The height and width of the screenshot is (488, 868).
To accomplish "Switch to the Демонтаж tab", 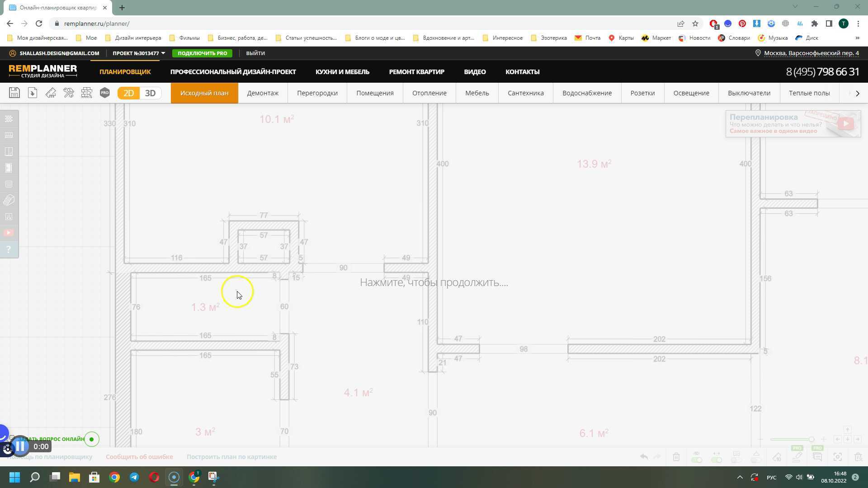I will click(x=263, y=93).
